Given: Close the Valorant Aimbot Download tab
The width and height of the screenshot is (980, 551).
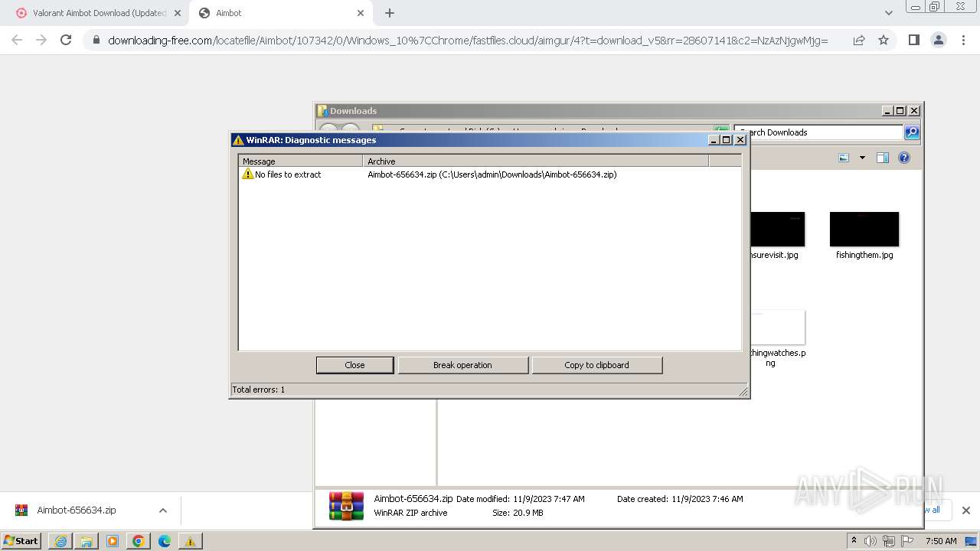Looking at the screenshot, I should [x=178, y=13].
